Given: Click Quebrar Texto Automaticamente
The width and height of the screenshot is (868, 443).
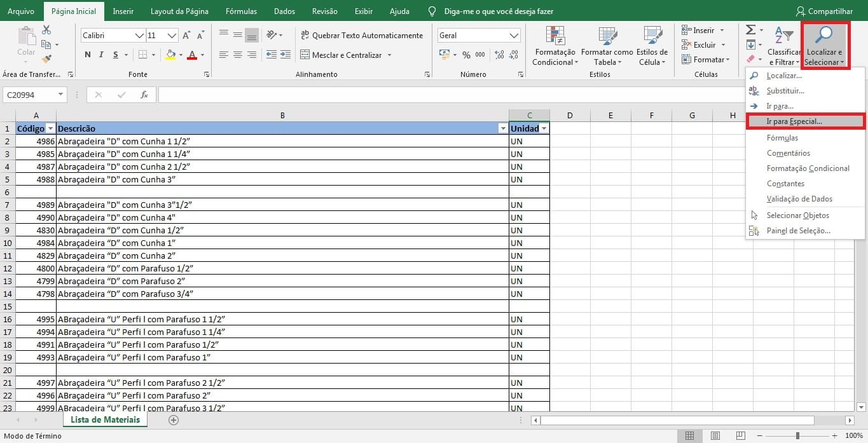Looking at the screenshot, I should pyautogui.click(x=361, y=35).
